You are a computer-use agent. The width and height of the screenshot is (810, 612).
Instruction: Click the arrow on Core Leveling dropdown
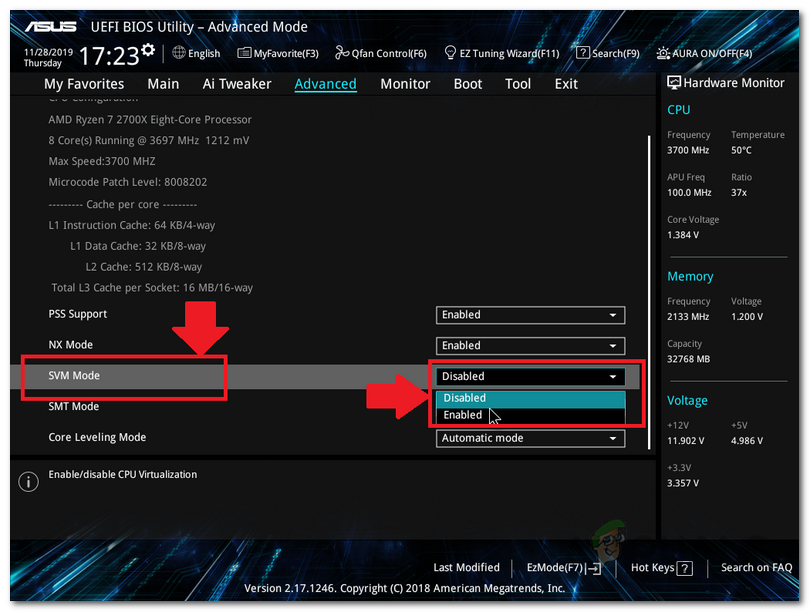(613, 438)
